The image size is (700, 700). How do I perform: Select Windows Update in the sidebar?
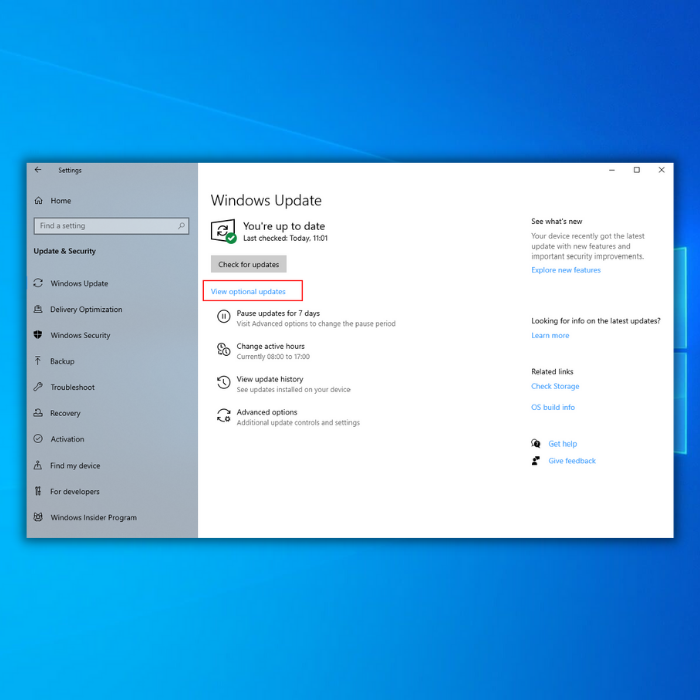(x=79, y=283)
